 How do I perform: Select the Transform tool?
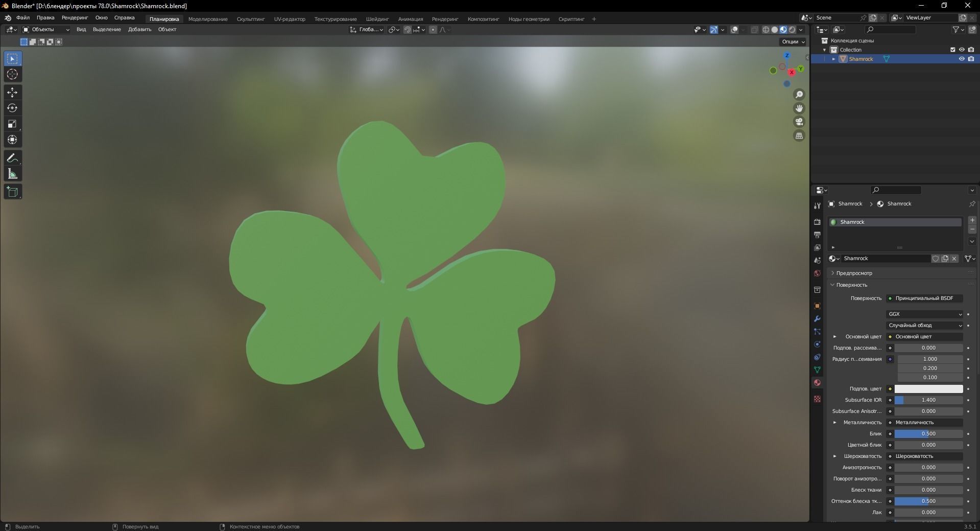[x=12, y=140]
